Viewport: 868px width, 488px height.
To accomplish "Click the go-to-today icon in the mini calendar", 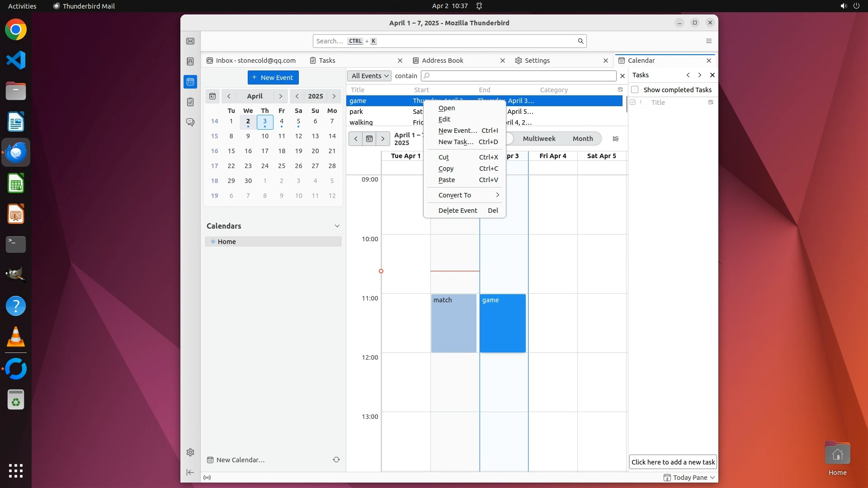I will click(x=212, y=96).
